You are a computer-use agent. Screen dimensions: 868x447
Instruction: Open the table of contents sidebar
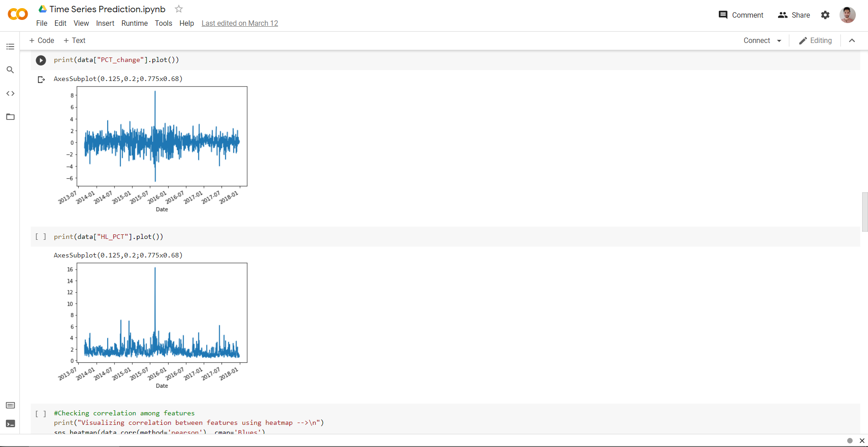point(10,47)
